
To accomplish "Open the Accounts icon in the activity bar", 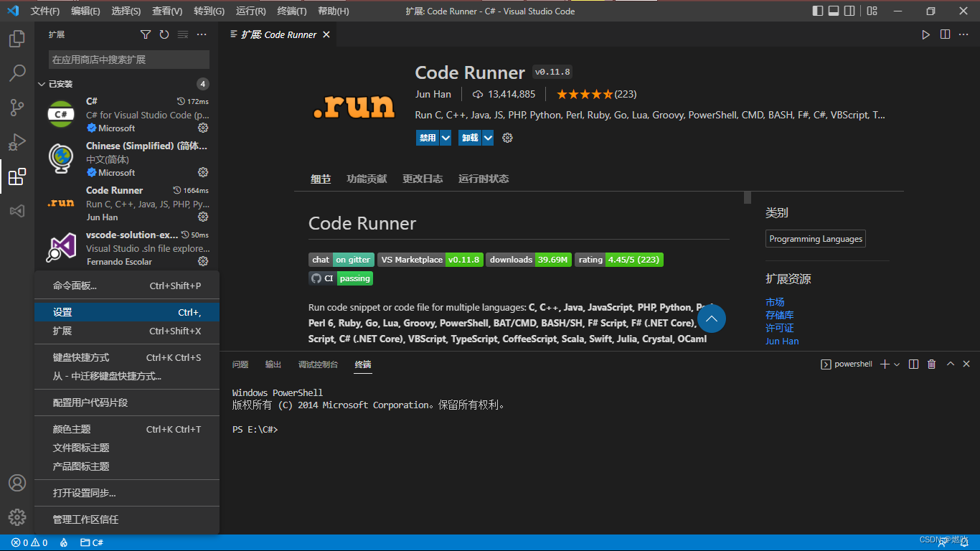I will (17, 483).
